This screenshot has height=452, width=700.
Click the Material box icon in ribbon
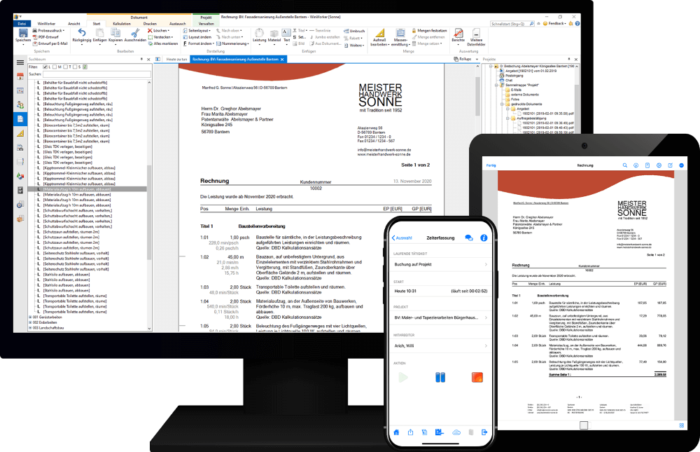coord(274,33)
